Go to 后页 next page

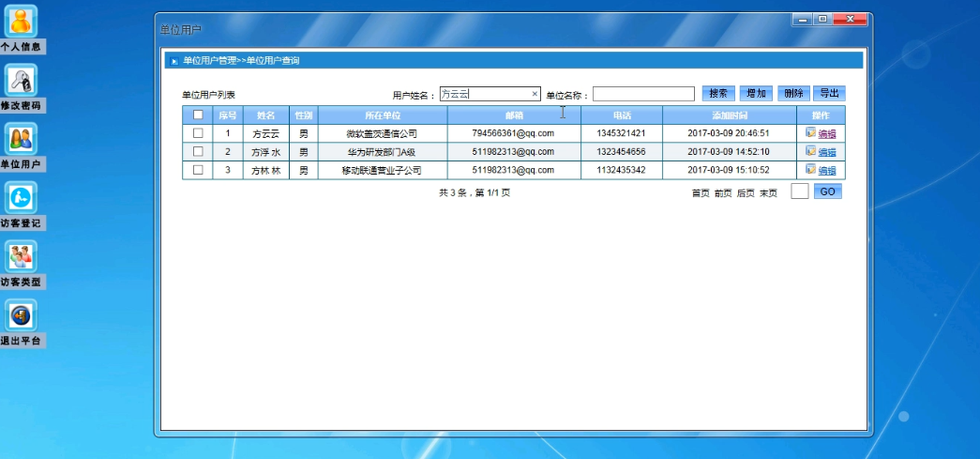click(x=746, y=193)
